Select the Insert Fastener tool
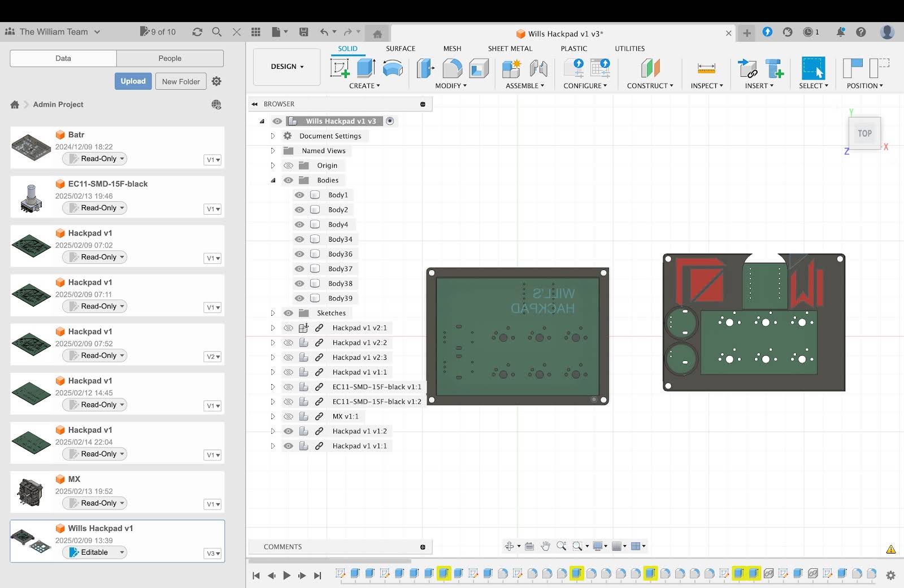904x588 pixels. click(x=775, y=68)
